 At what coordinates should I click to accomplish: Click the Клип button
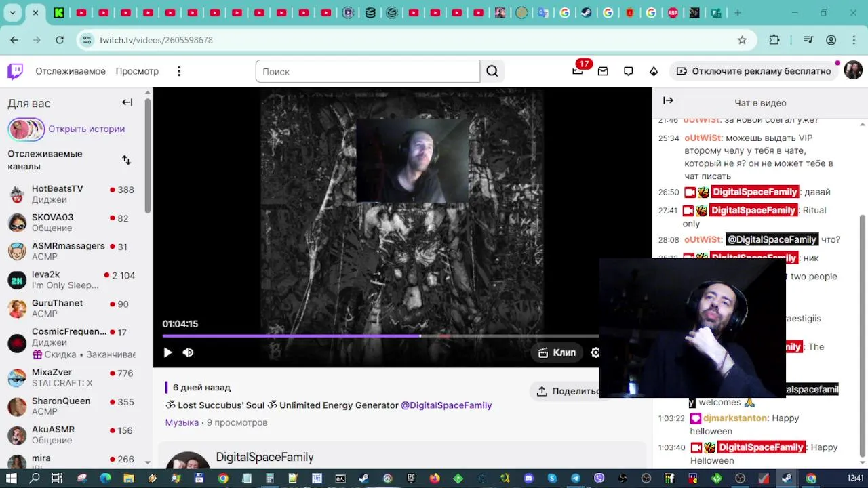coord(557,352)
